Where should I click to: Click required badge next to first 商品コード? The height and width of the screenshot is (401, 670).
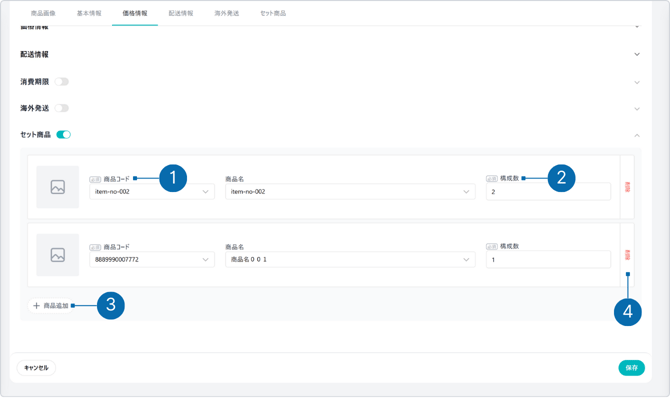click(x=95, y=179)
